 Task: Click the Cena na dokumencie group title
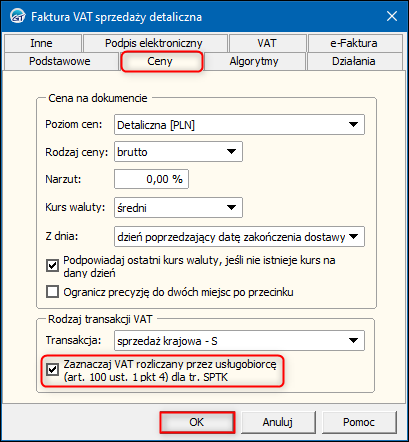point(98,98)
